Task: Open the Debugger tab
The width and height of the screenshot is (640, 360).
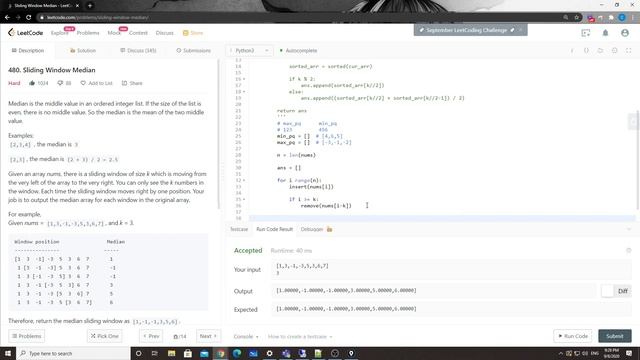Action: coord(316,229)
